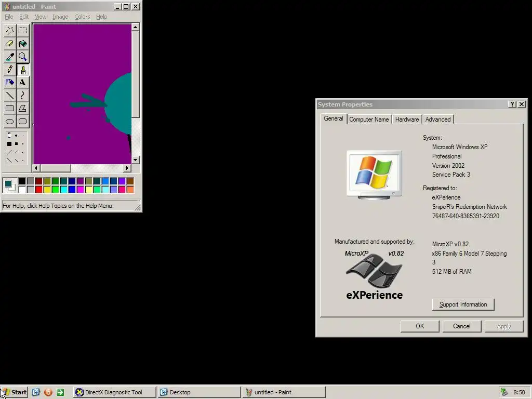The image size is (532, 399).
Task: Open the Edit menu in Paint
Action: pos(24,17)
